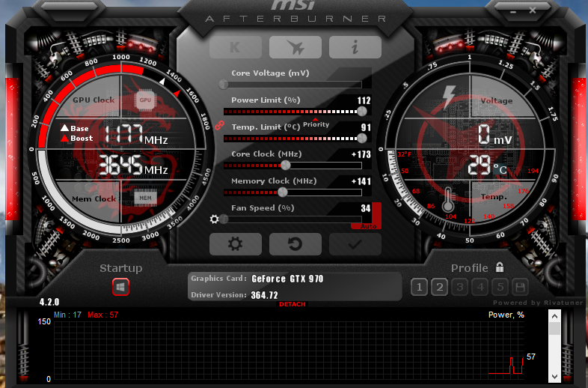
Task: Apply settings with the checkmark button
Action: [355, 244]
